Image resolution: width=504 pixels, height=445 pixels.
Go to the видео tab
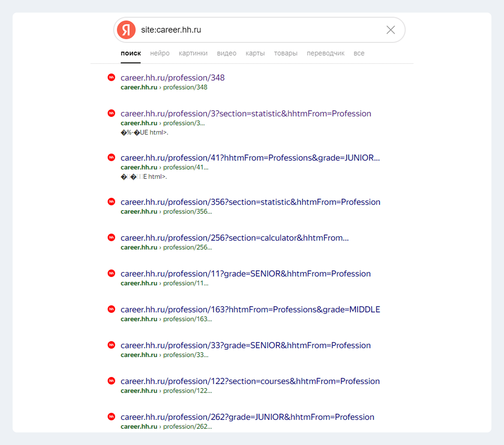point(226,53)
